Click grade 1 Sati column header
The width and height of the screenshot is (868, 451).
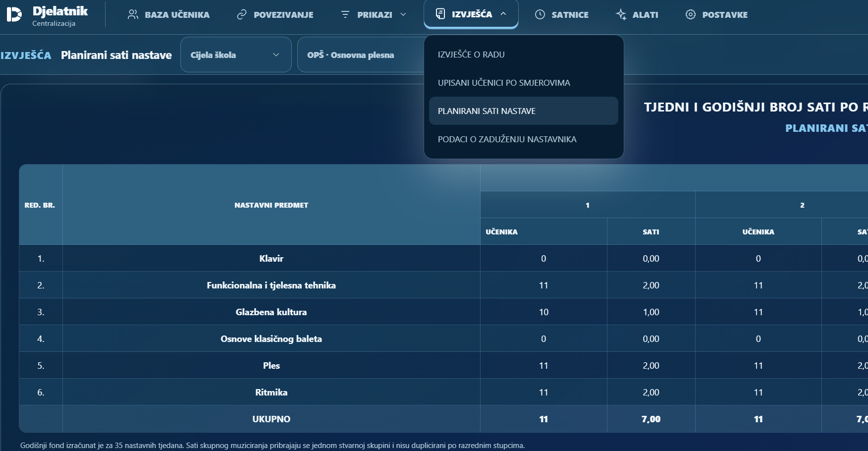pos(651,231)
